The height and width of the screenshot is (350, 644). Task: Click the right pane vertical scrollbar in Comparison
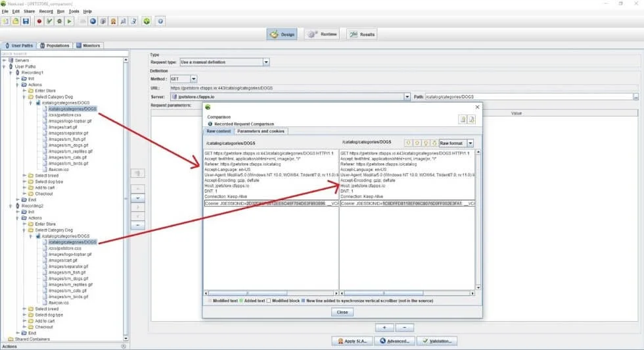[x=478, y=220]
